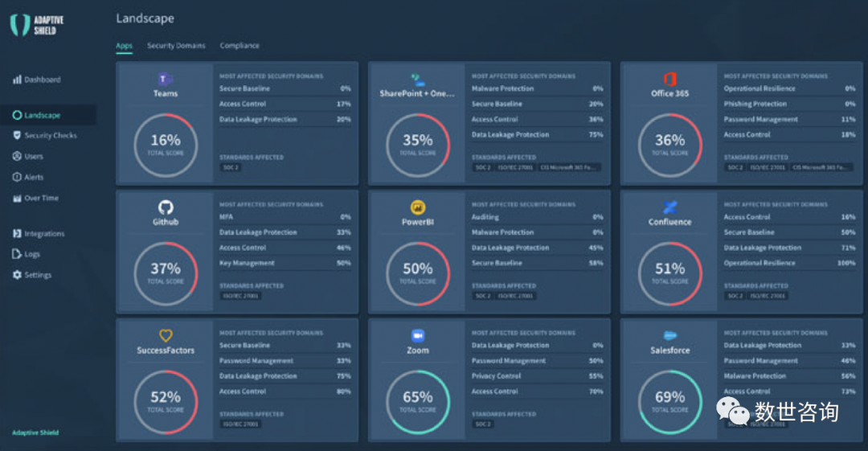Select Teams Data Leakage Protection row

(x=285, y=119)
